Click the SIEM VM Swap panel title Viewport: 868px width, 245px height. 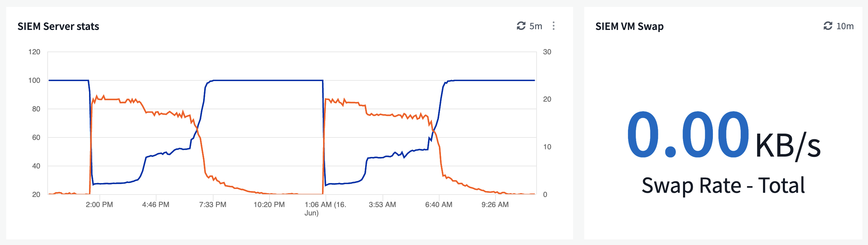[629, 26]
